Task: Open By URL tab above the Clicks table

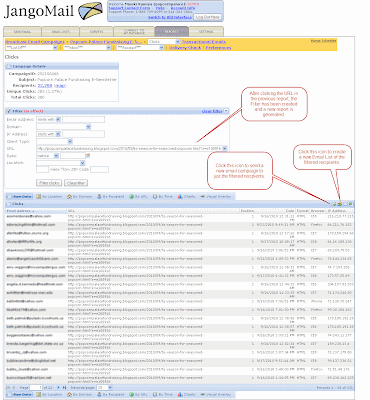Action: pyautogui.click(x=138, y=197)
